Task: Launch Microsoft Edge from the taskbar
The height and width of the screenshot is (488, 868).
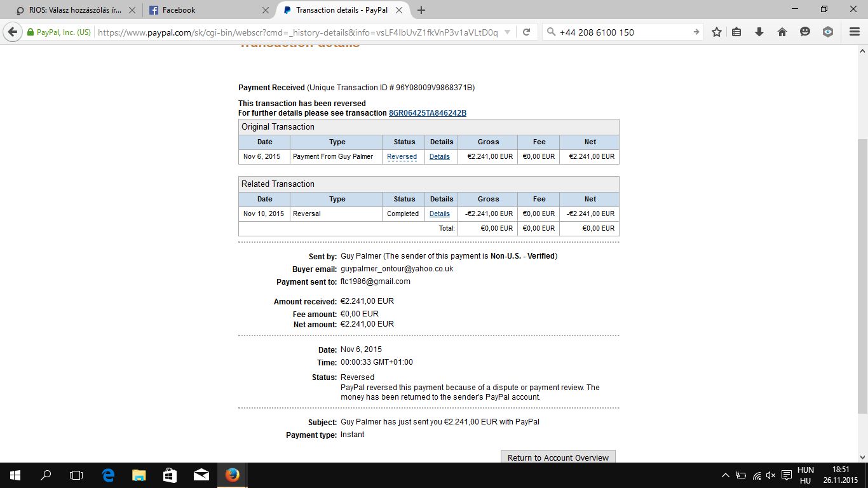Action: [x=108, y=475]
